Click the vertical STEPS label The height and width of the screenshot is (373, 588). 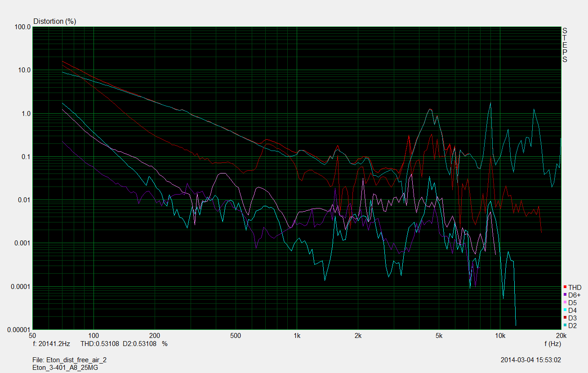565,45
